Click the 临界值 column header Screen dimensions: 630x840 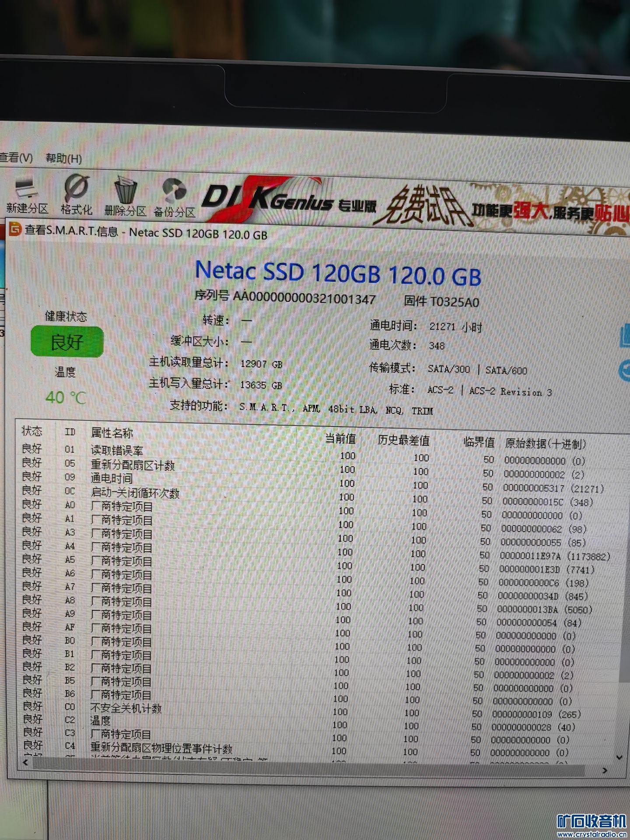point(479,442)
